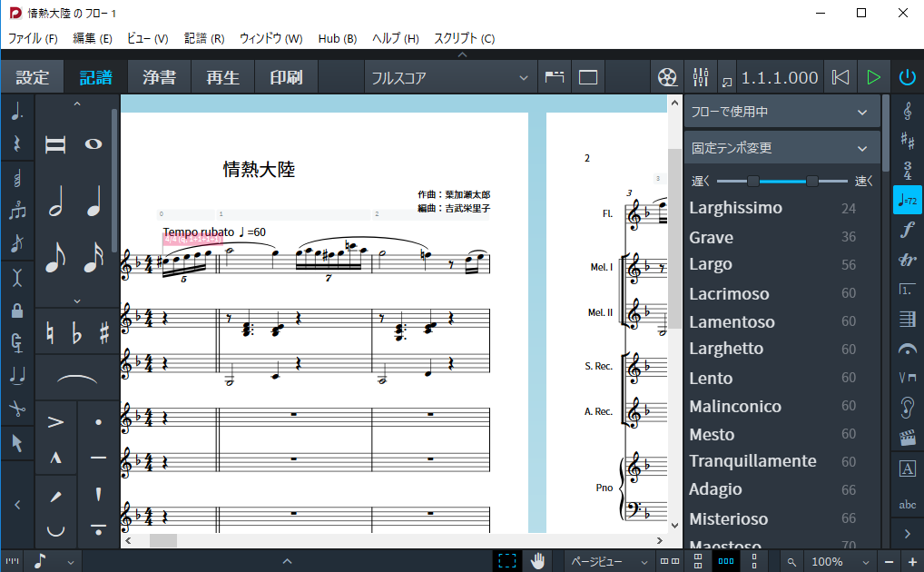Click the show tabs toolbar icon
The height and width of the screenshot is (572, 924).
[554, 77]
